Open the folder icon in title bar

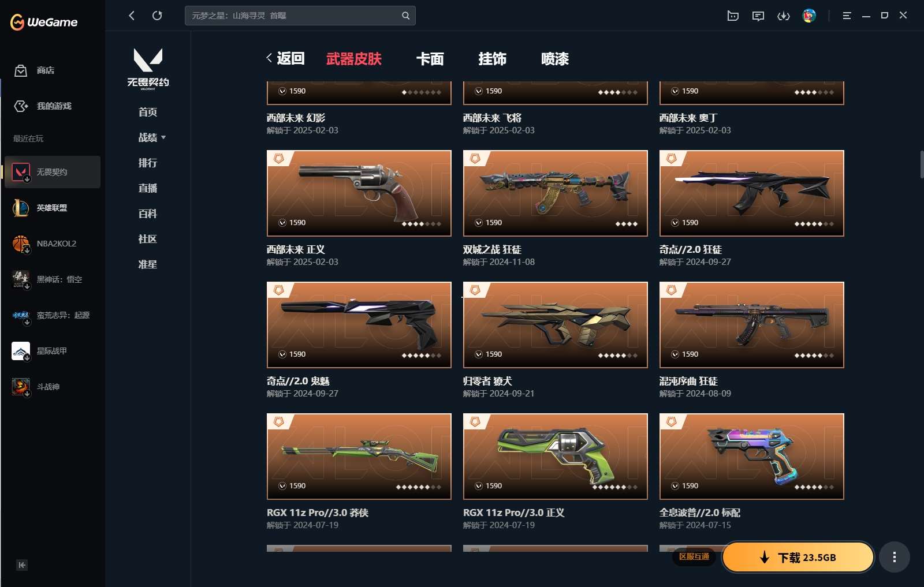[733, 16]
